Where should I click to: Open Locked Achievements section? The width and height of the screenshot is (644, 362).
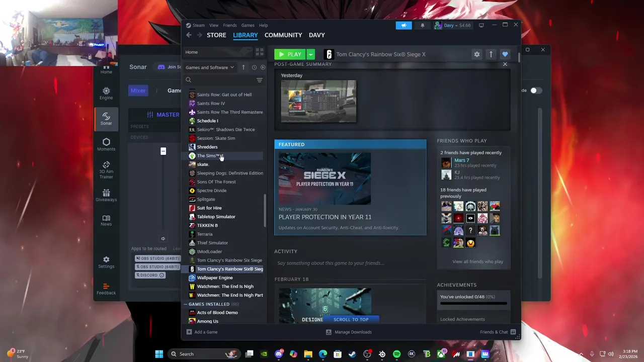462,319
